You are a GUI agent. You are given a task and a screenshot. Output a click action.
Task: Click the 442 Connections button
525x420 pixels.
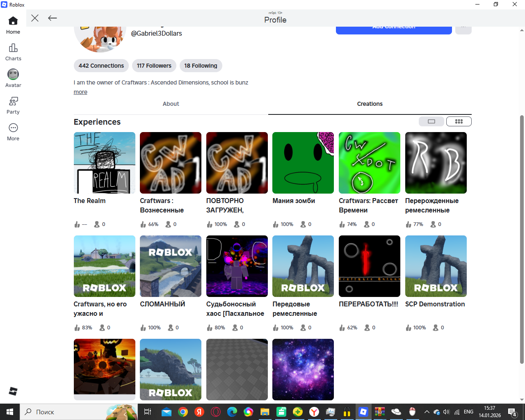(101, 66)
